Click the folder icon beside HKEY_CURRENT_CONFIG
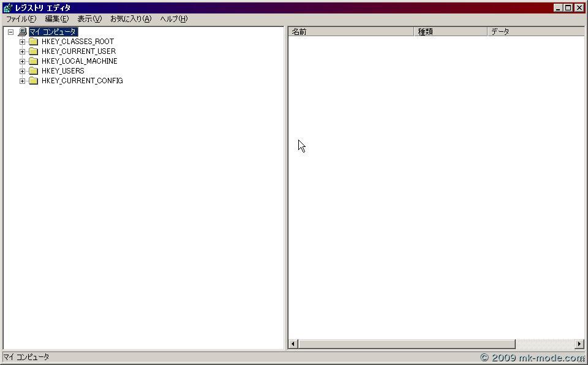The image size is (588, 365). (34, 80)
